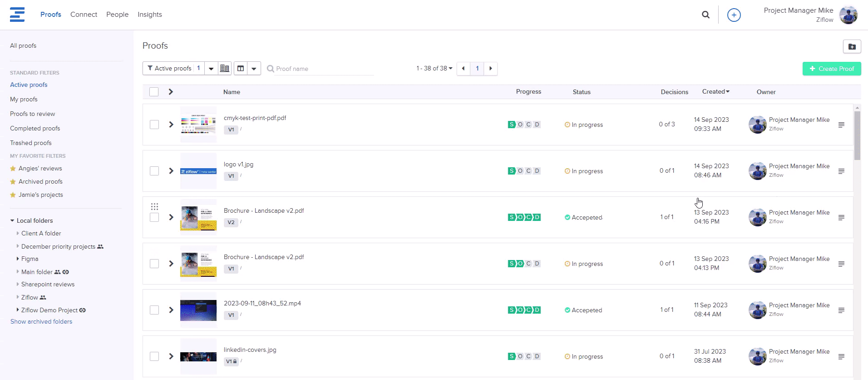Open the People tab
Screen dimensions: 868x380
pyautogui.click(x=117, y=15)
